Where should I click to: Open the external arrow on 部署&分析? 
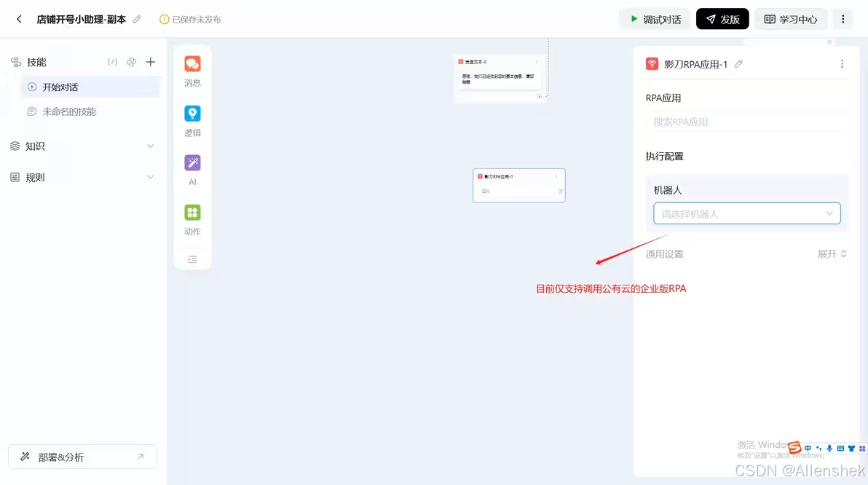click(141, 457)
